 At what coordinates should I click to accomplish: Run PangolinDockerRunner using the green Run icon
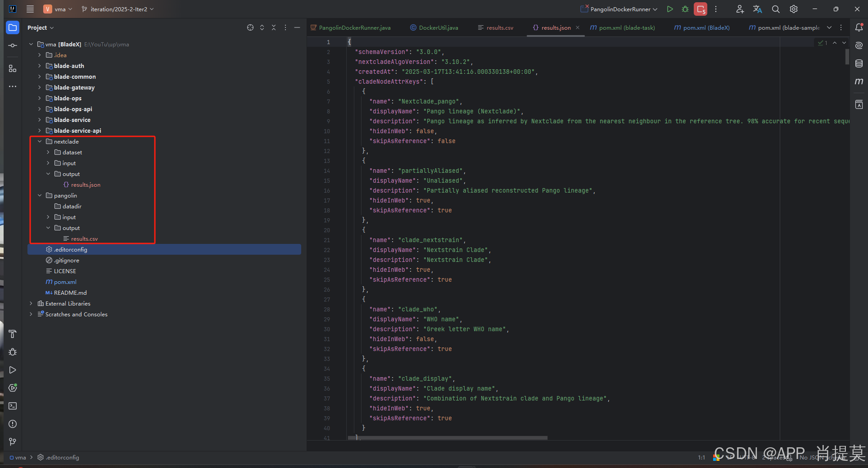pyautogui.click(x=669, y=9)
